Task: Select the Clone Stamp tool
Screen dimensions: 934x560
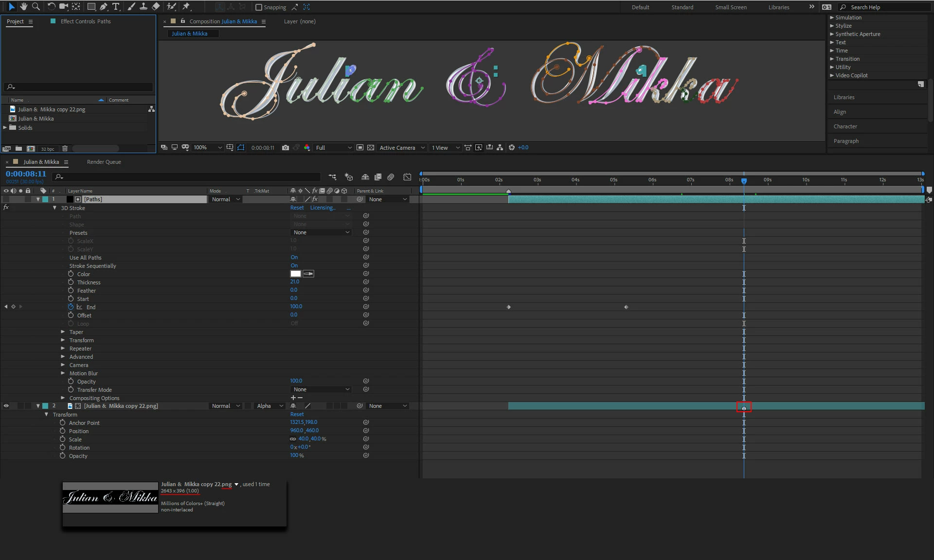Action: pyautogui.click(x=144, y=6)
